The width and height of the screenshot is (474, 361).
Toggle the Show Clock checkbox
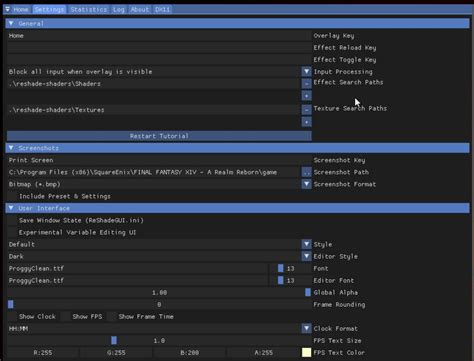[13, 316]
